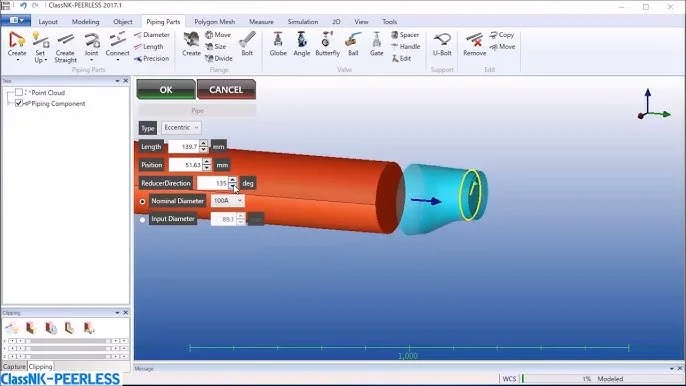
Task: Insert a Globe valve
Action: tap(278, 43)
